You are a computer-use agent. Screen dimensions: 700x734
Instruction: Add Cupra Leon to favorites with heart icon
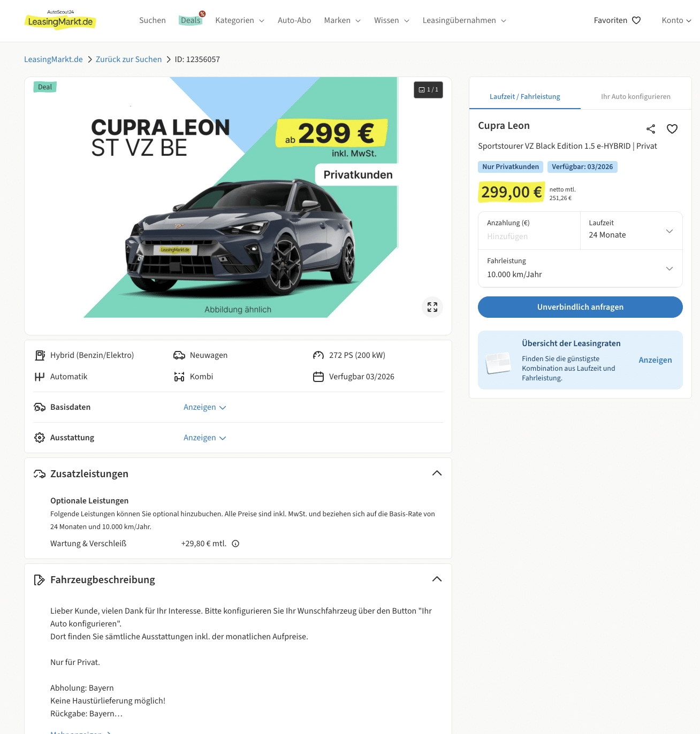672,129
